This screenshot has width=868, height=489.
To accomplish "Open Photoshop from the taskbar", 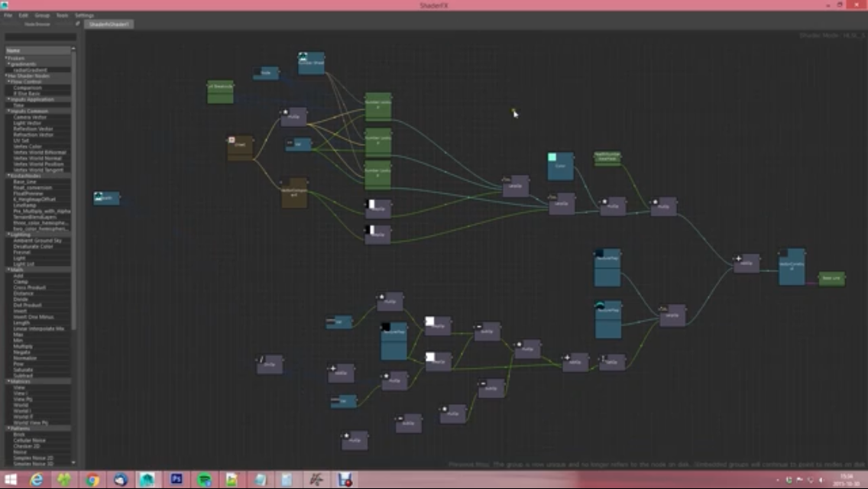I will [177, 479].
